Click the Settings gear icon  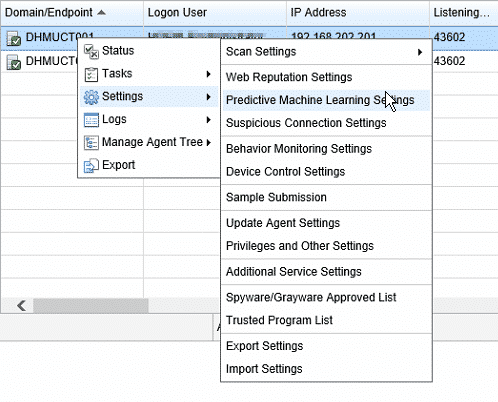point(91,97)
